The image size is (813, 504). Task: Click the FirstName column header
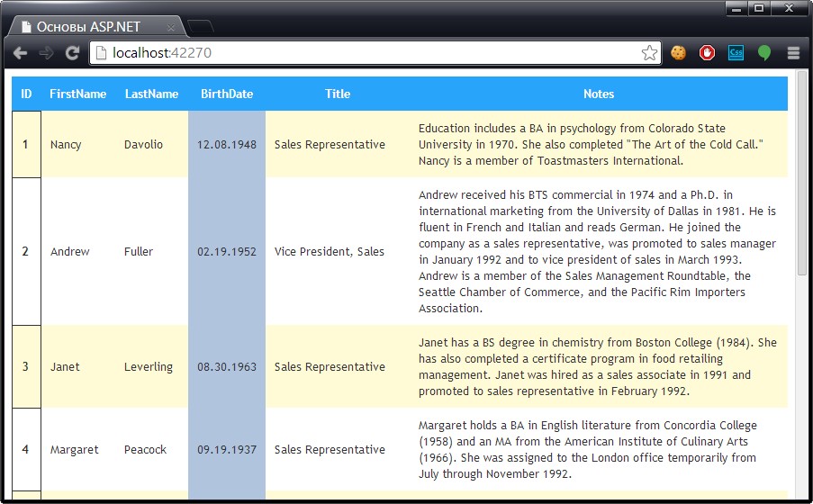coord(77,94)
